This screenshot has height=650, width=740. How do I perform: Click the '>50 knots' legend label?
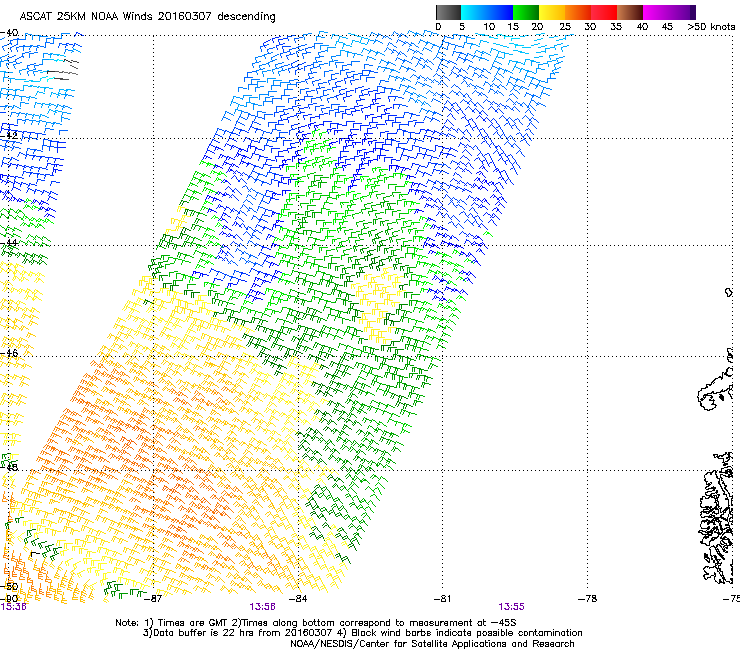(x=711, y=27)
